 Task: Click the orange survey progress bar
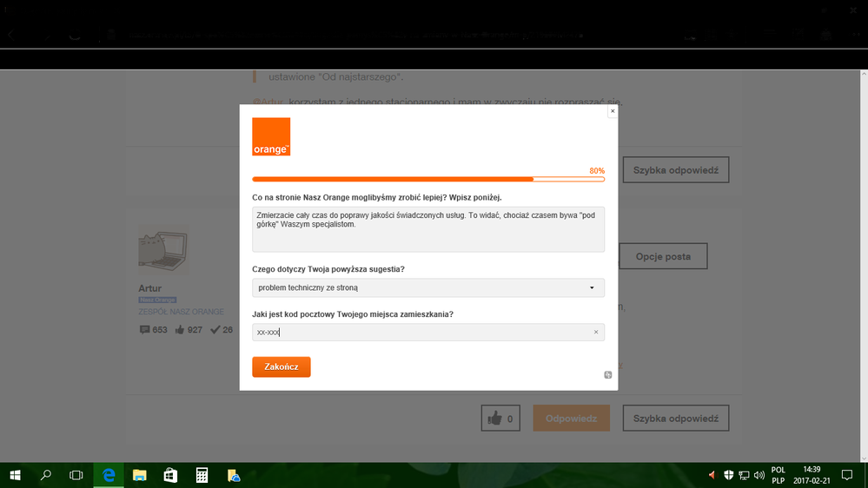[427, 179]
